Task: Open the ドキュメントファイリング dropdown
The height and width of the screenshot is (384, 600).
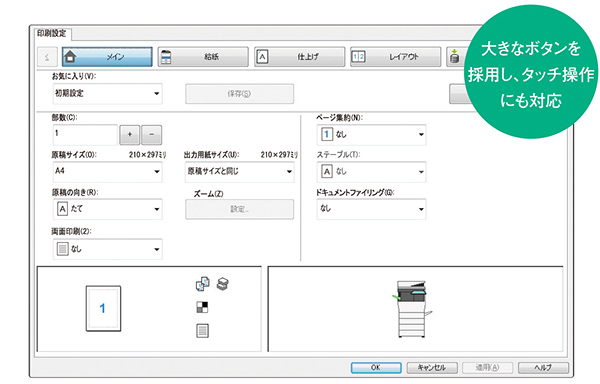Action: [372, 209]
